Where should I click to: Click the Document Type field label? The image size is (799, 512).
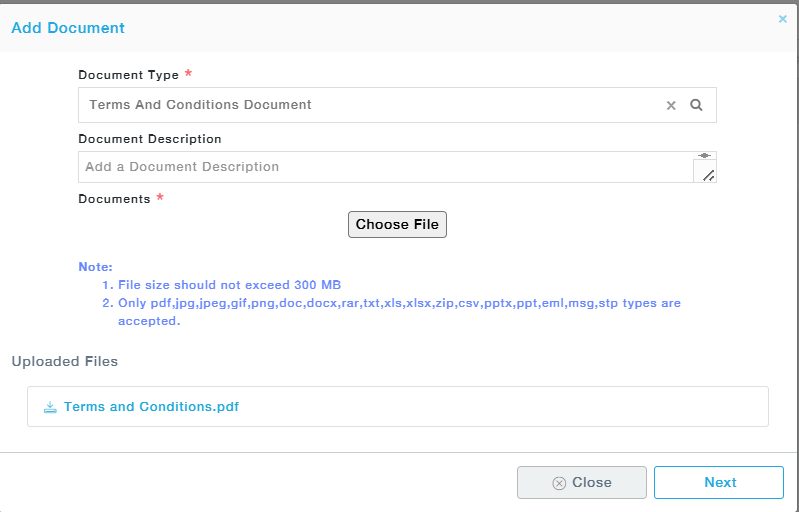[x=129, y=75]
